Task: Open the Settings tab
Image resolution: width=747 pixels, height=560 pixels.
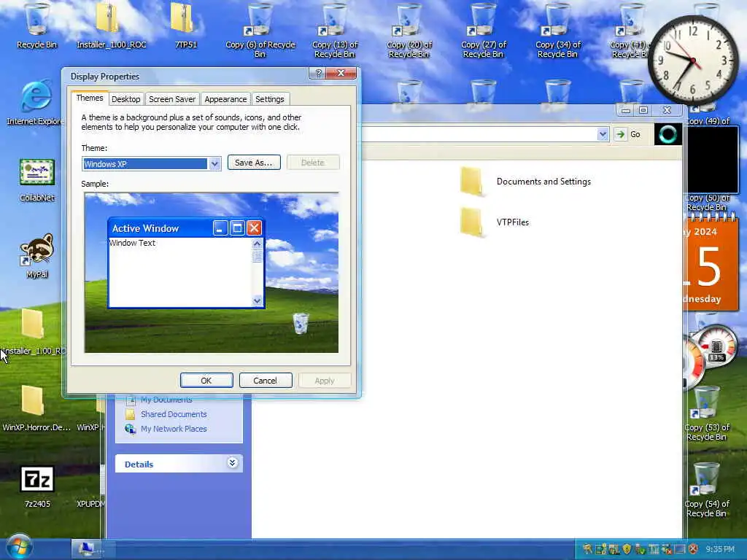Action: coord(270,99)
